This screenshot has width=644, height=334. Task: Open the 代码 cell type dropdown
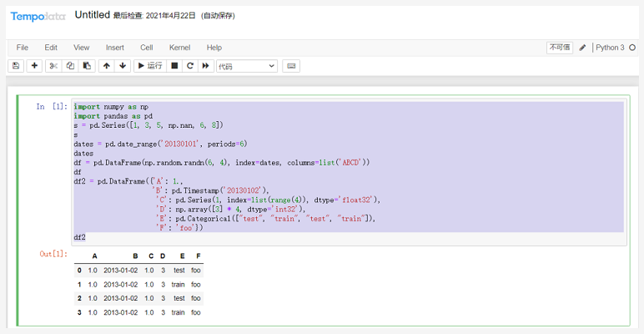point(246,66)
